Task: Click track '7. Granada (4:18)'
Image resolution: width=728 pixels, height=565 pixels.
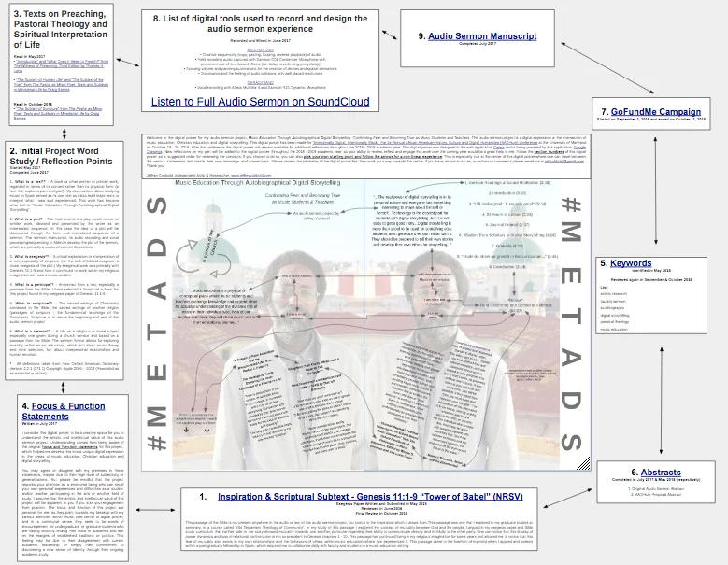Action: [507, 246]
